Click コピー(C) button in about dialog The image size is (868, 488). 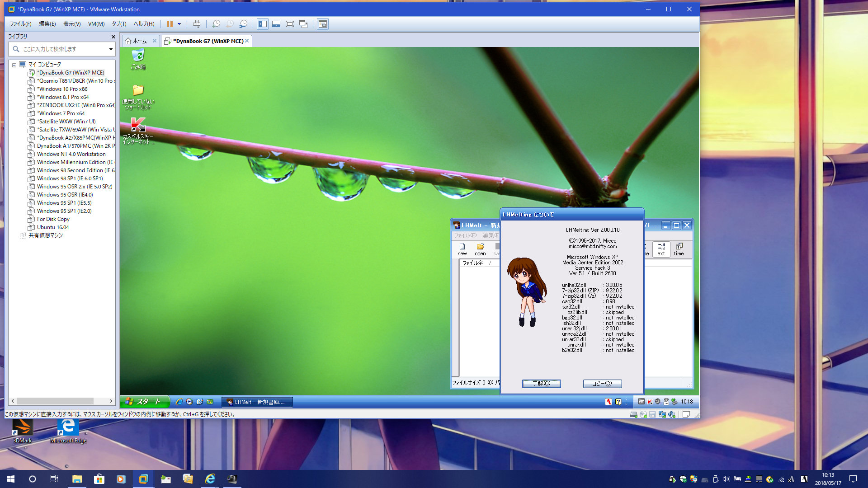[602, 383]
